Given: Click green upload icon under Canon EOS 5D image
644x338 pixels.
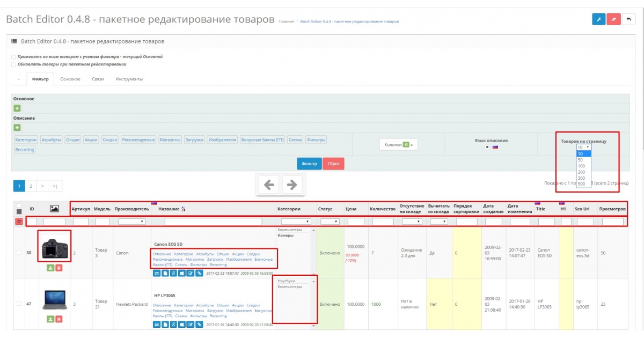Looking at the screenshot, I should tap(50, 267).
